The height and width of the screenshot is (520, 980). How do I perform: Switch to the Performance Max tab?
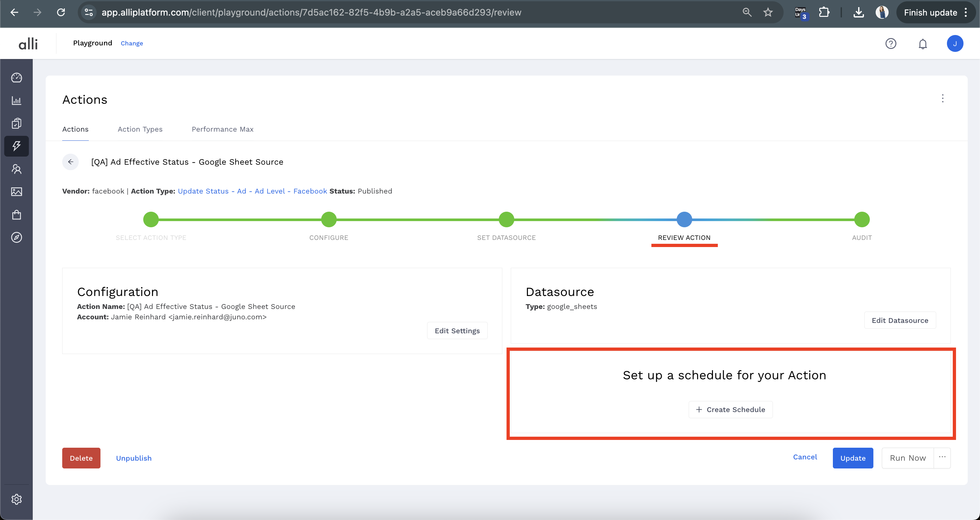(223, 129)
